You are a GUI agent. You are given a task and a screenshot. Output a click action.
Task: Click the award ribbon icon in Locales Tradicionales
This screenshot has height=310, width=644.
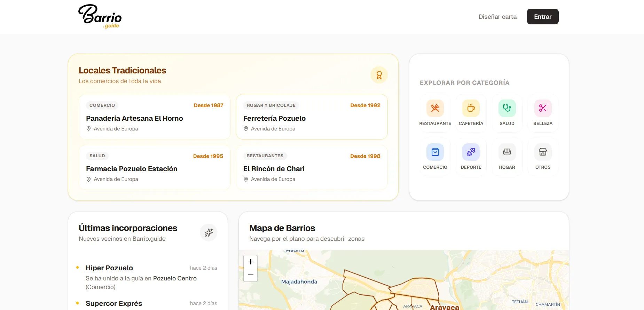point(379,75)
